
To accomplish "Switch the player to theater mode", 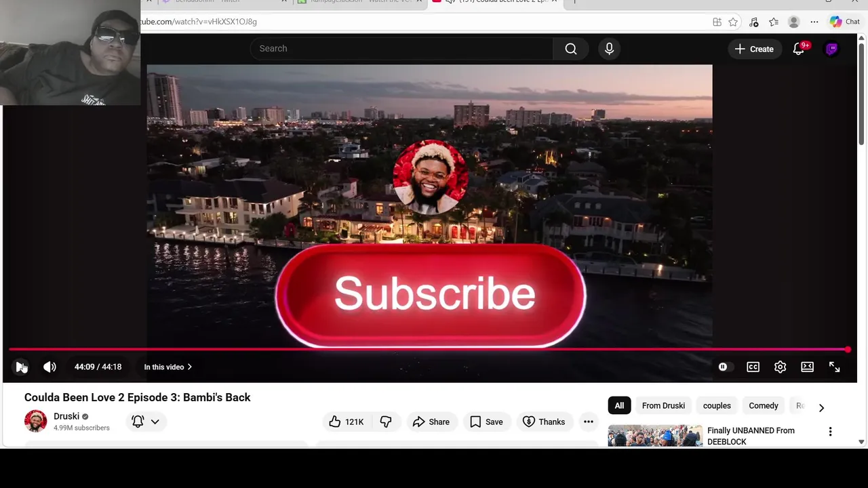I will (807, 367).
